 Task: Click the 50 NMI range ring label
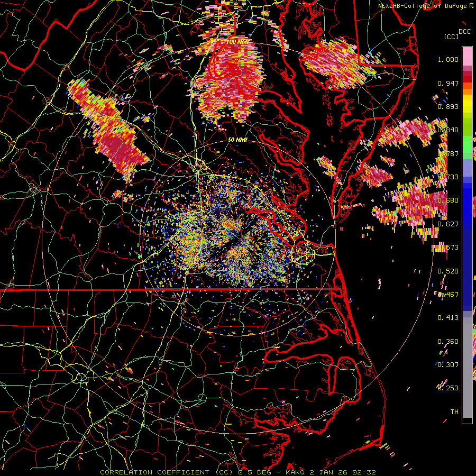(x=237, y=140)
